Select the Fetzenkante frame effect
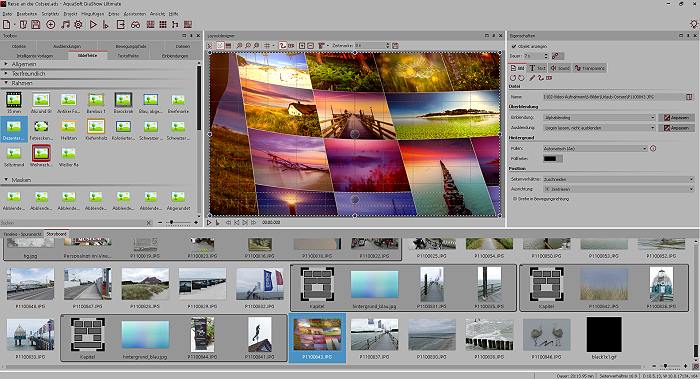This screenshot has width=700, height=379. coord(41,129)
